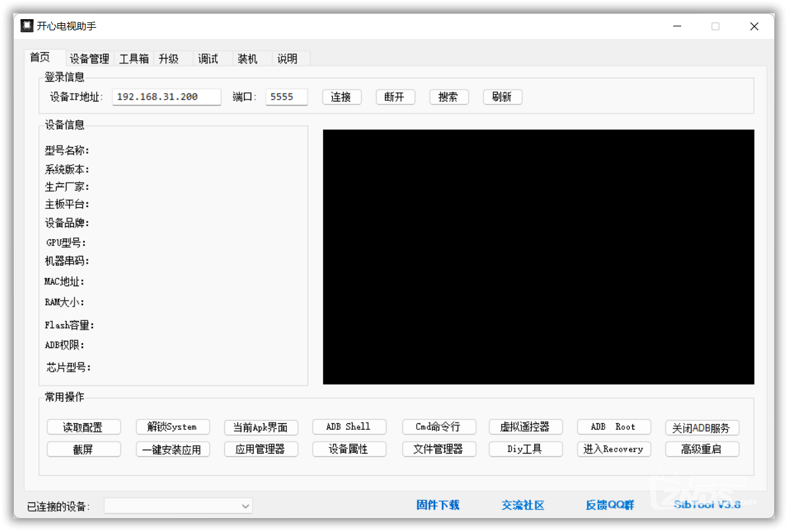Click the 端口 input field showing 5555
Viewport: 788px width, 532px height.
(x=286, y=97)
